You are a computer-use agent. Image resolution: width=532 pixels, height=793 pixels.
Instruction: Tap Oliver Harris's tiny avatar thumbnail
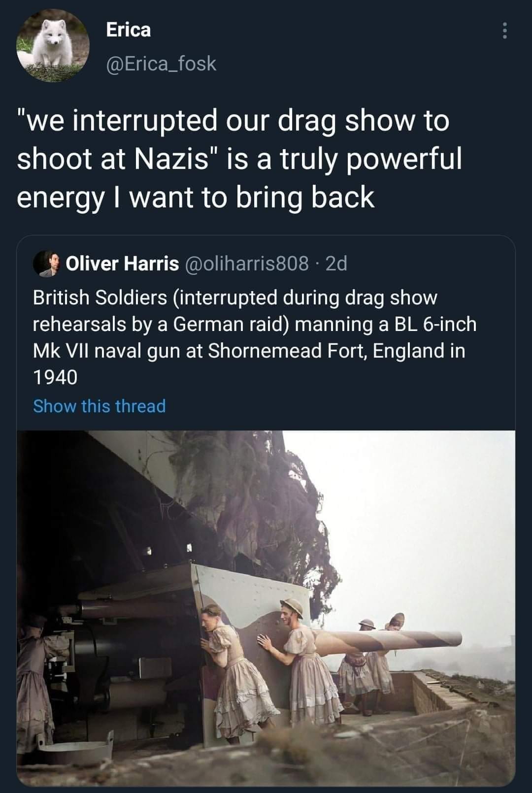(48, 264)
